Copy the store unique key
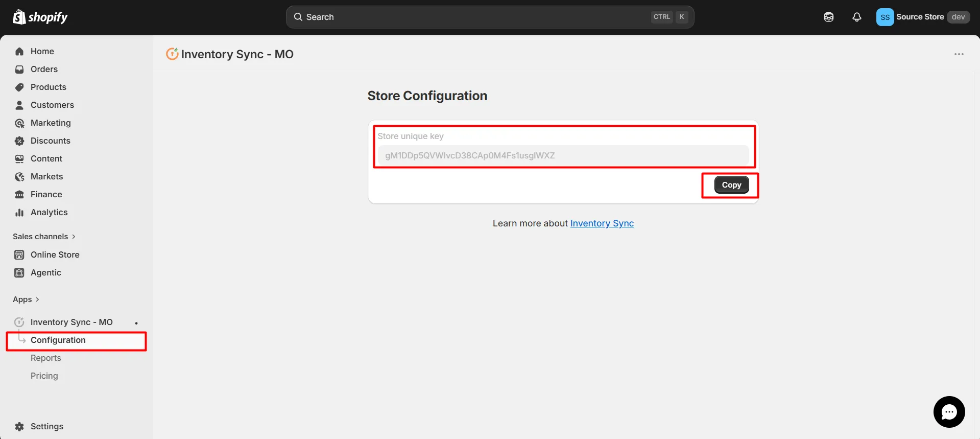The height and width of the screenshot is (439, 980). point(731,185)
